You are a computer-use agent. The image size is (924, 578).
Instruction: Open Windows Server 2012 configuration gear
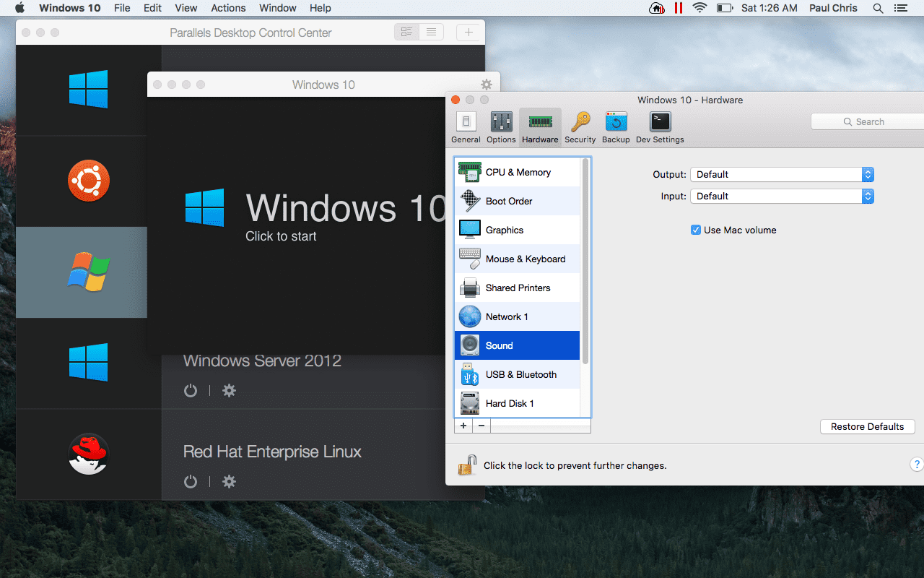pos(229,391)
